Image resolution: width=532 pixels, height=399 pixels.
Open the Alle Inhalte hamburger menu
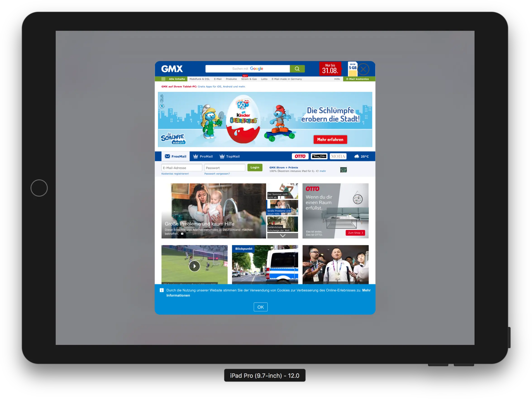[x=171, y=79]
